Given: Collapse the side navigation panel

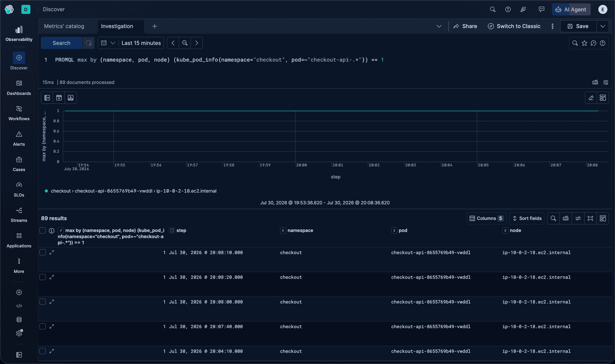Looking at the screenshot, I should 19,355.
